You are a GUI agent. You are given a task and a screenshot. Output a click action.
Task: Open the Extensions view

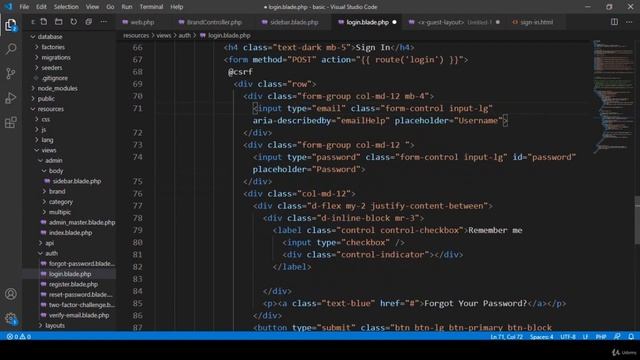[x=11, y=122]
